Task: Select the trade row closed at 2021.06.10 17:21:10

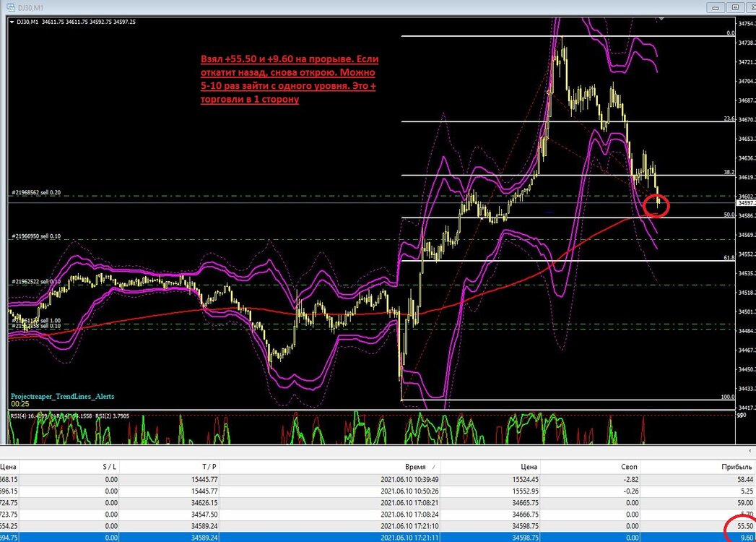Action: pos(378,526)
